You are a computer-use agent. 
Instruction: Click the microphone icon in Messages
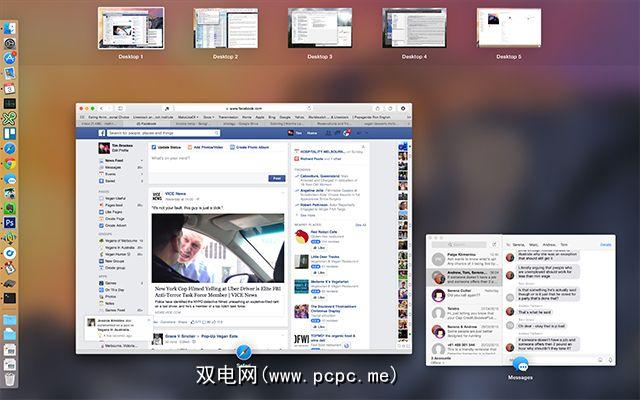point(610,360)
